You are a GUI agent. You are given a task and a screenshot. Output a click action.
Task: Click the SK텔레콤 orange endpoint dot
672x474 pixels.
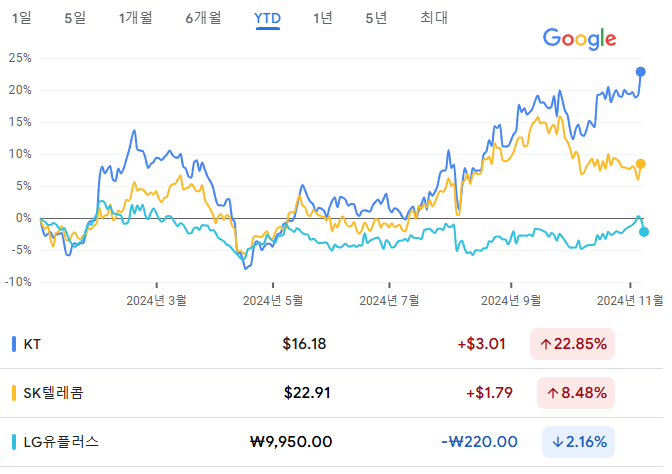pyautogui.click(x=640, y=164)
